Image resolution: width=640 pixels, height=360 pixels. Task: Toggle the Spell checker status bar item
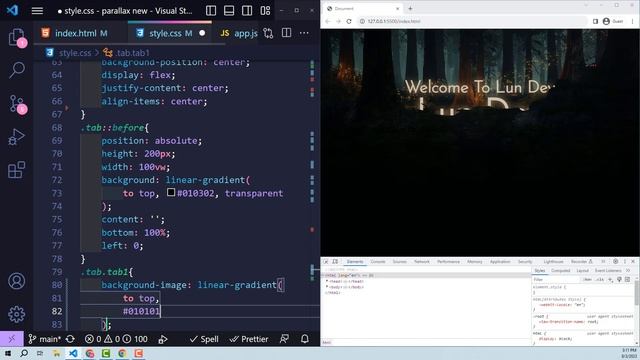coord(204,339)
